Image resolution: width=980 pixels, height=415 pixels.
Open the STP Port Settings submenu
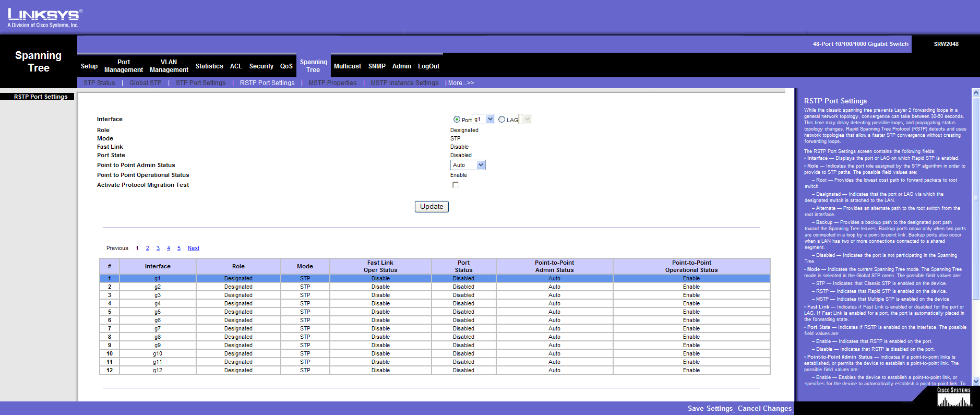coord(200,83)
